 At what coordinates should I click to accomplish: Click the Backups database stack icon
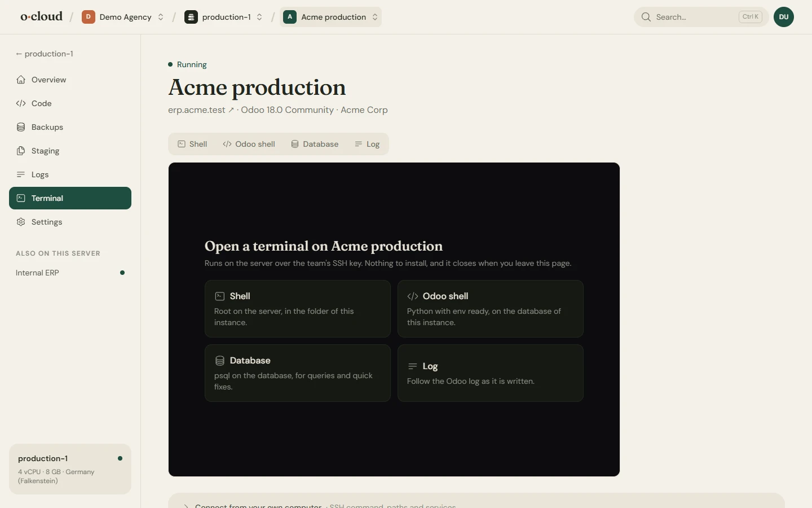click(x=21, y=127)
